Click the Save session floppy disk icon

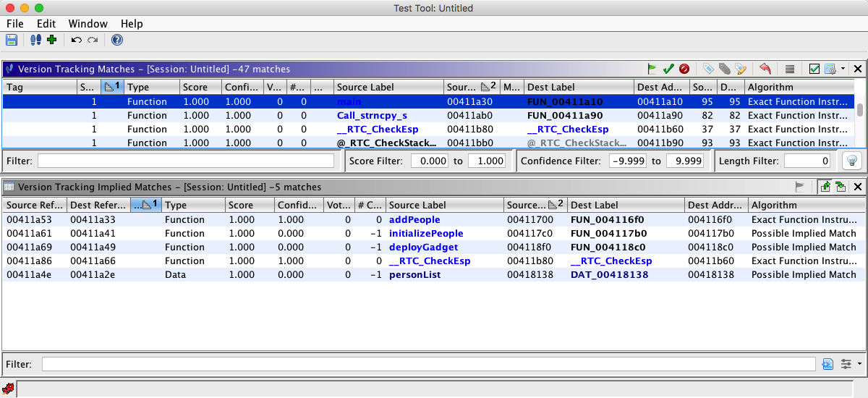tap(12, 40)
